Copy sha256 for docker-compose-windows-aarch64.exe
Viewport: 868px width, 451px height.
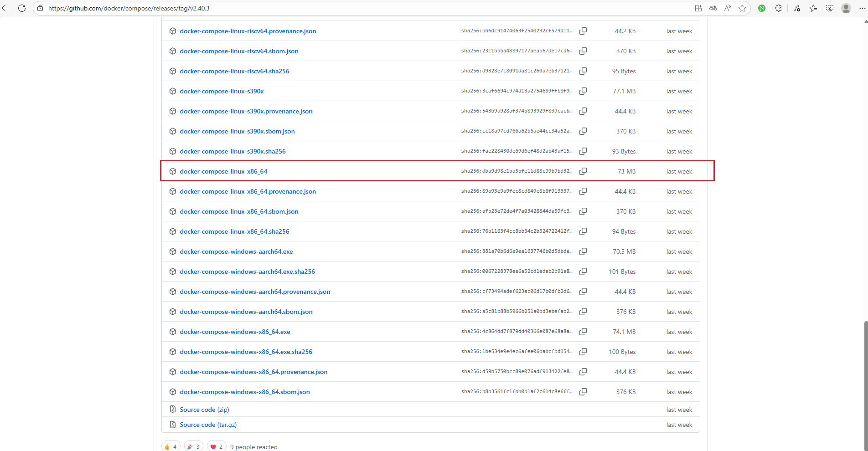point(583,251)
